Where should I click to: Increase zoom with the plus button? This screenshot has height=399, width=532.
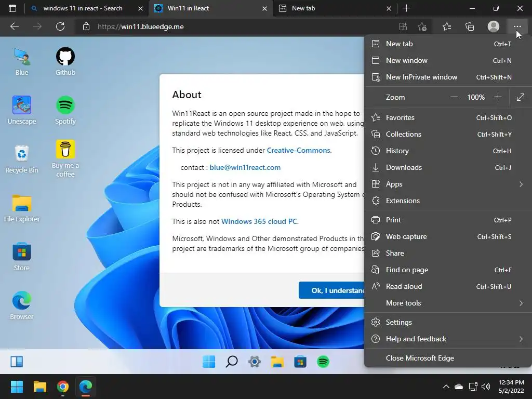coord(498,97)
